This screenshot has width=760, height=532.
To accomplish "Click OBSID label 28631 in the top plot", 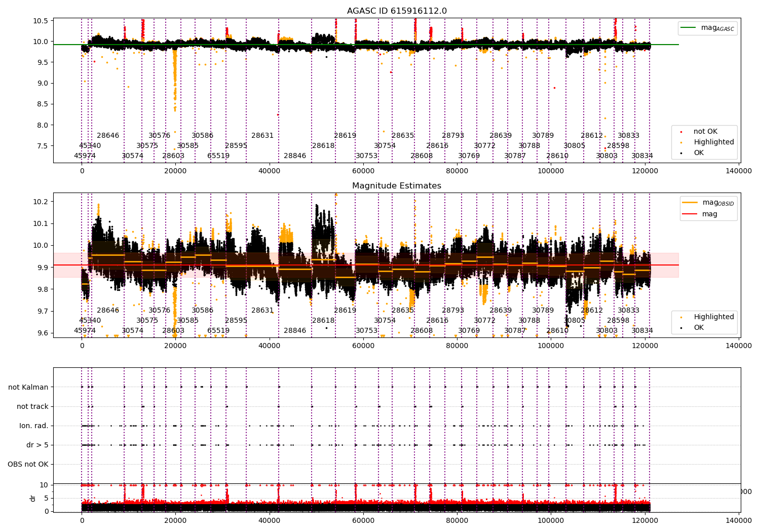I will [262, 135].
